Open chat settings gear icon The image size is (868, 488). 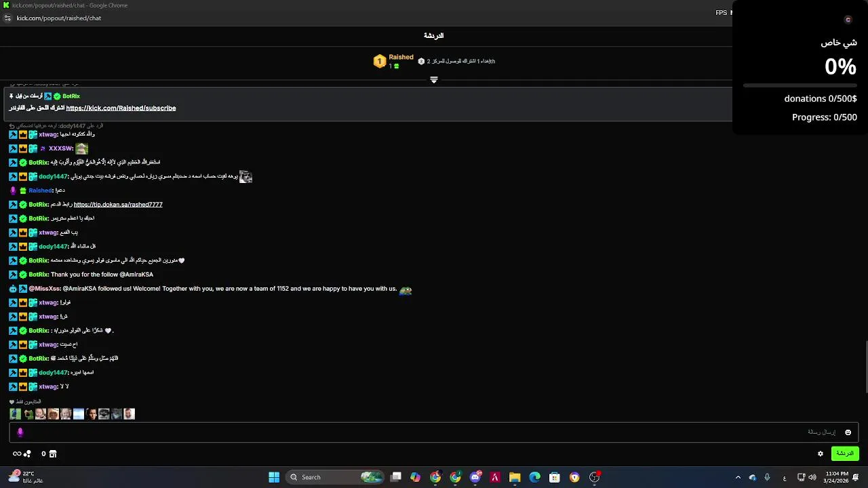(x=821, y=453)
